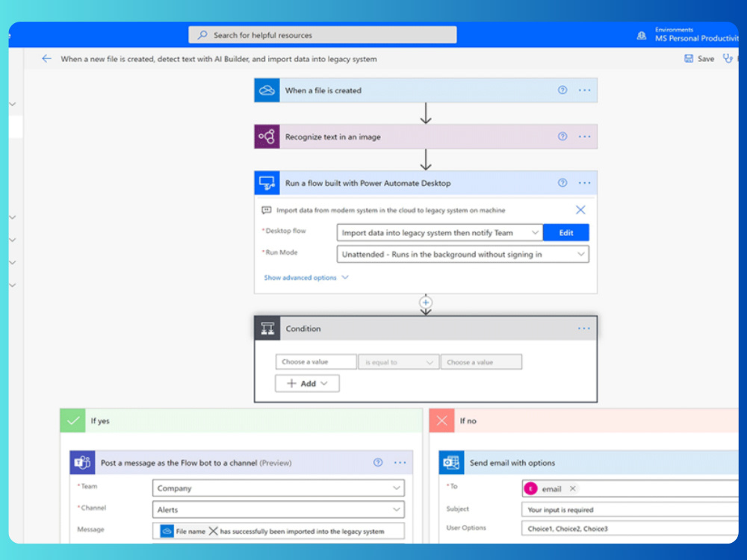Click the right 'Choose a value' field
This screenshot has height=560, width=747.
point(481,362)
